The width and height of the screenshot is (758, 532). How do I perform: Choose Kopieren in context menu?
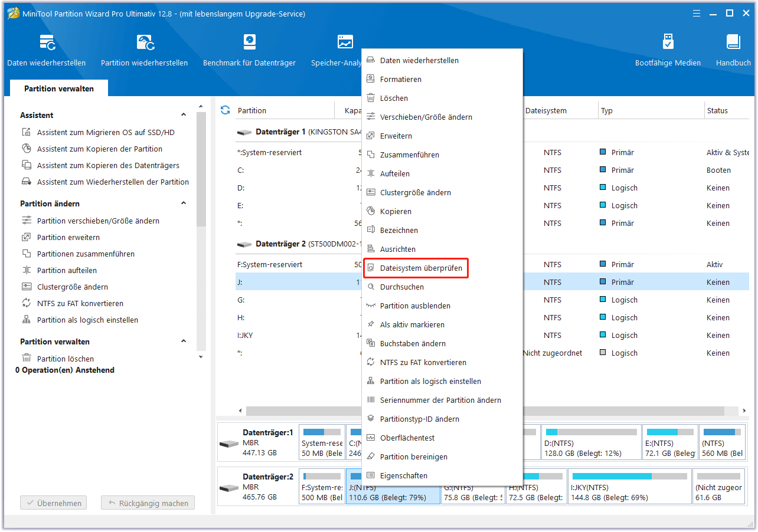coord(442,212)
